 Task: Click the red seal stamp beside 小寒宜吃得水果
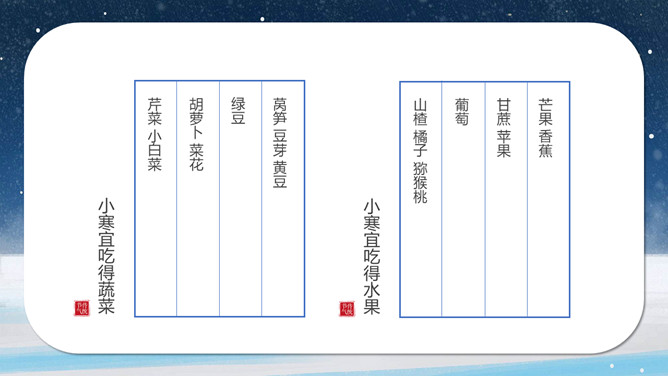(x=347, y=309)
